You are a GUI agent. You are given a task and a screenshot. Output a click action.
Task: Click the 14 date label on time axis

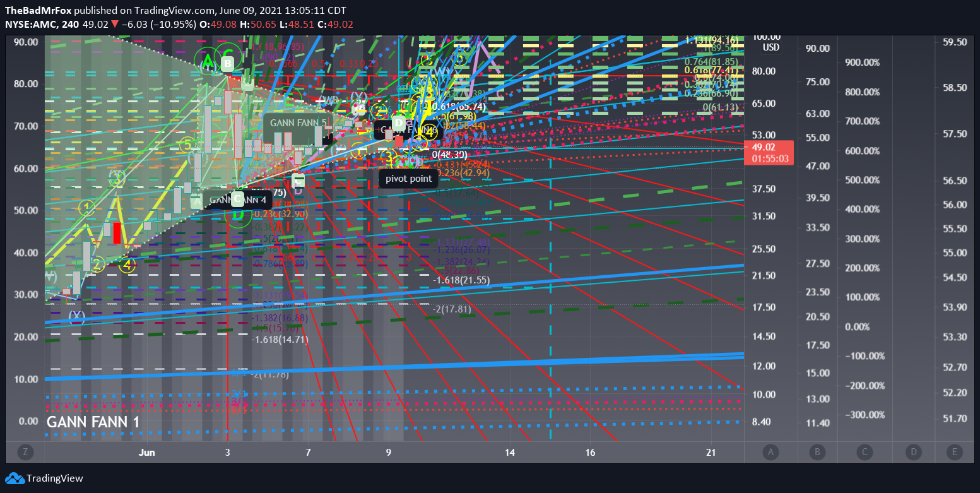510,452
